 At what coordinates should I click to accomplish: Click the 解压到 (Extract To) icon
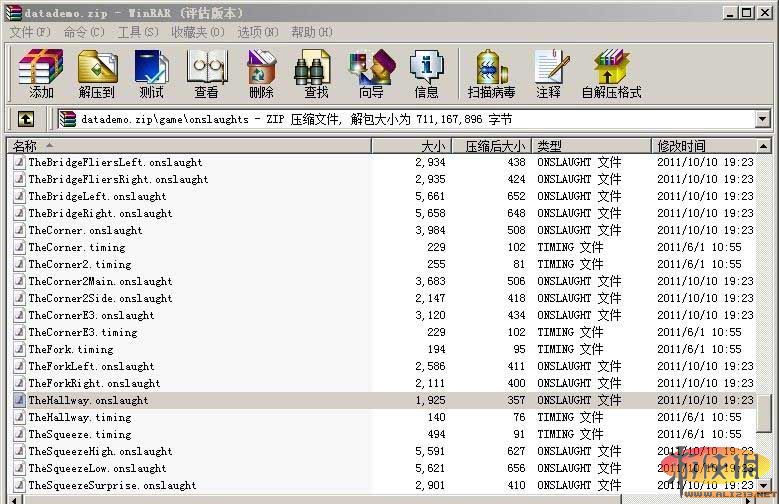click(97, 72)
